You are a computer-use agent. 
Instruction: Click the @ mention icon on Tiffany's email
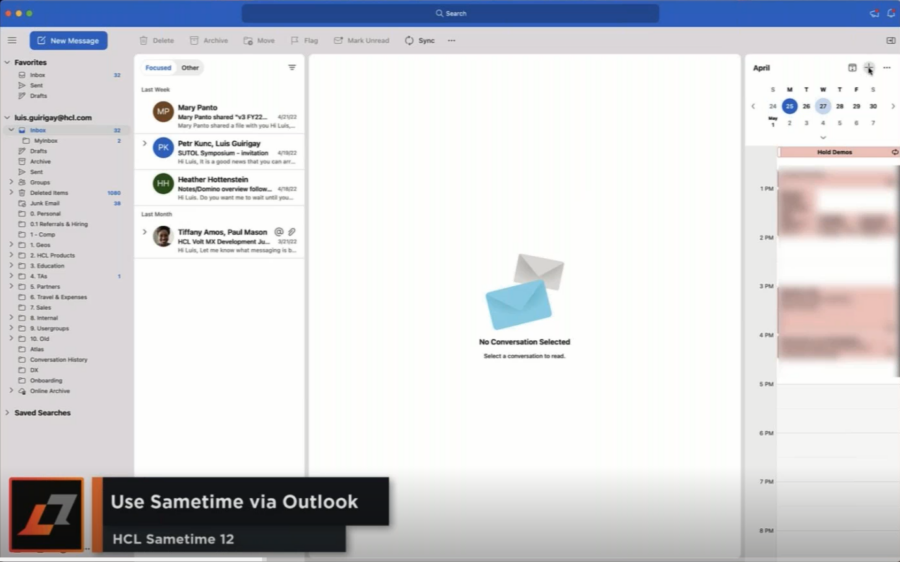click(x=279, y=232)
